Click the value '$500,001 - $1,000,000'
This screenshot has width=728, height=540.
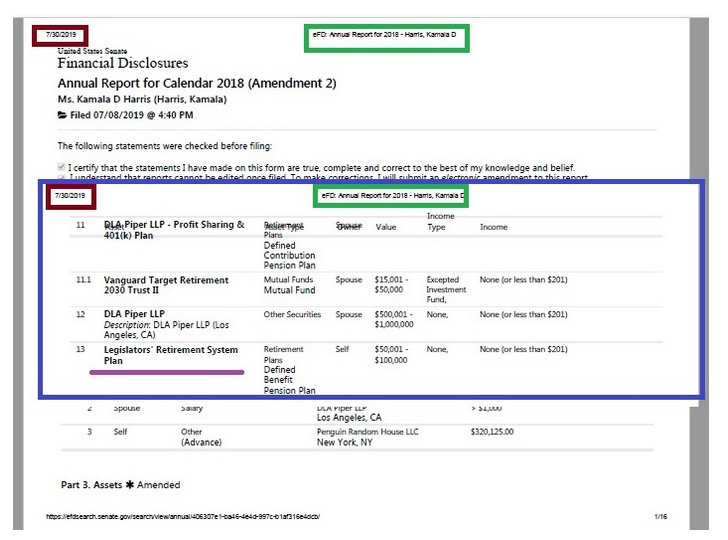(x=394, y=319)
